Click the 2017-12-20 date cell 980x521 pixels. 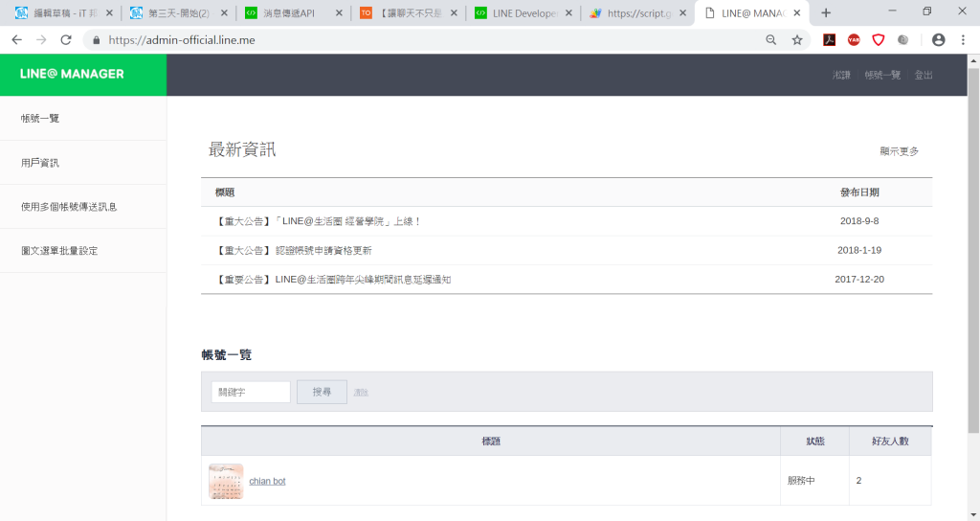click(859, 279)
